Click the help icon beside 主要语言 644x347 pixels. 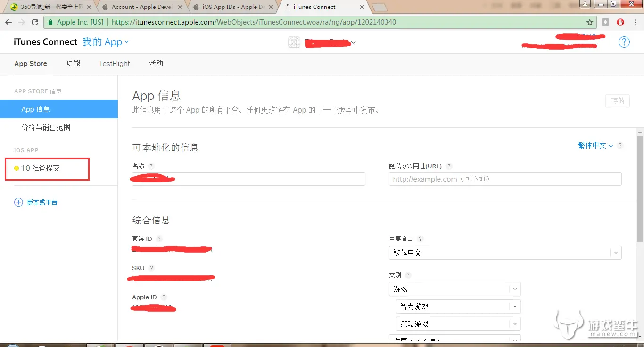point(421,239)
